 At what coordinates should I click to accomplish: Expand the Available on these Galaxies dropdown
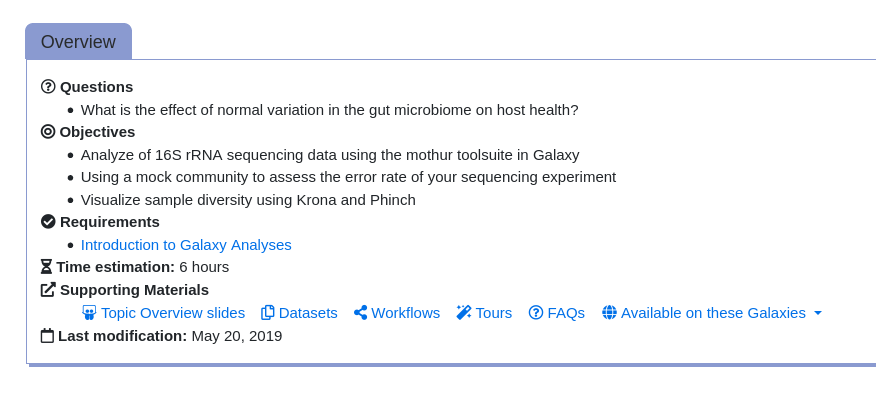(x=712, y=312)
